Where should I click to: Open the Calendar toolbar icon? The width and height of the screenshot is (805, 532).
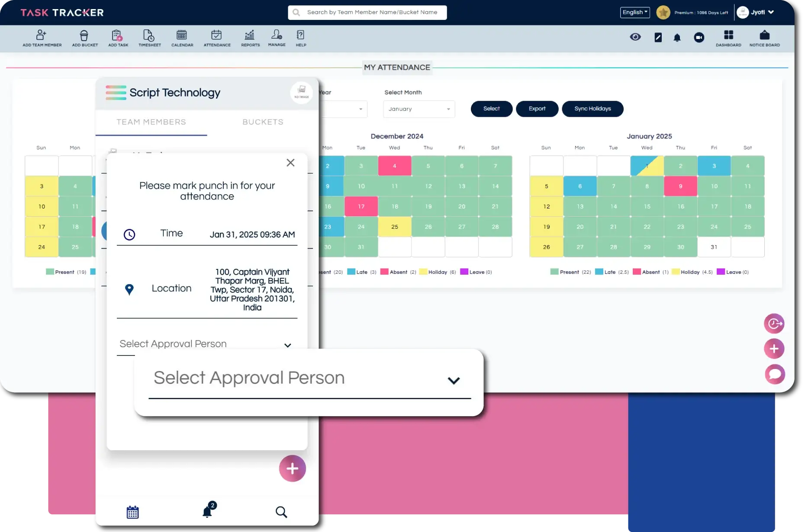182,38
